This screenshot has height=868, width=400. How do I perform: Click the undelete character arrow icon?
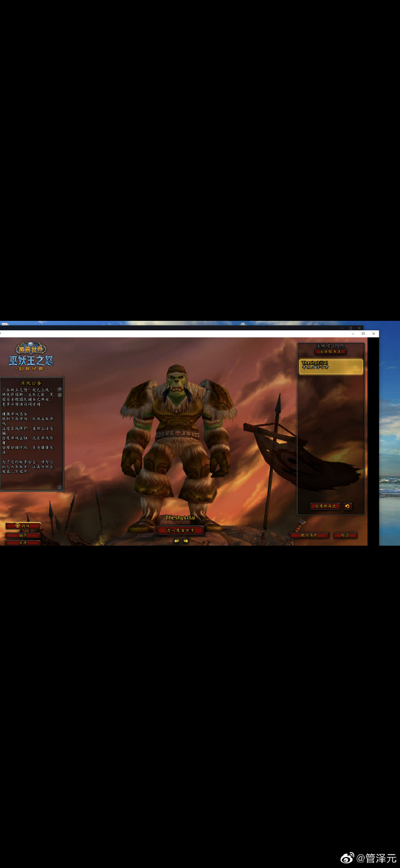tap(347, 506)
